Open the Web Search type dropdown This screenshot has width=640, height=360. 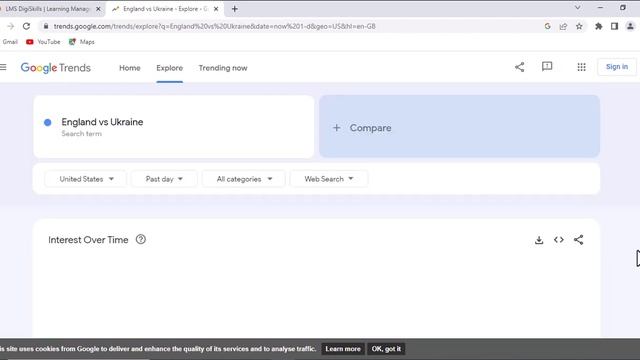[x=329, y=179]
